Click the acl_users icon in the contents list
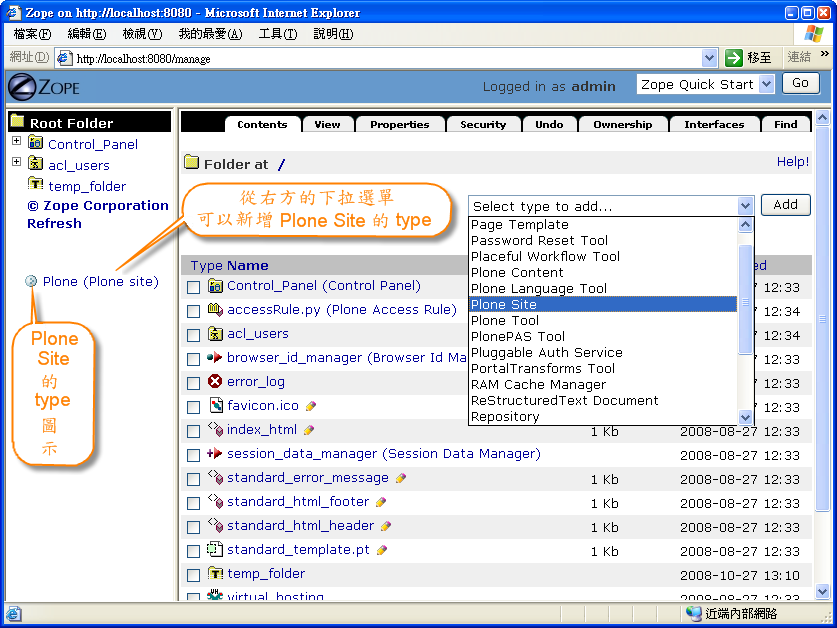Viewport: 837px width, 628px height. pyautogui.click(x=215, y=334)
